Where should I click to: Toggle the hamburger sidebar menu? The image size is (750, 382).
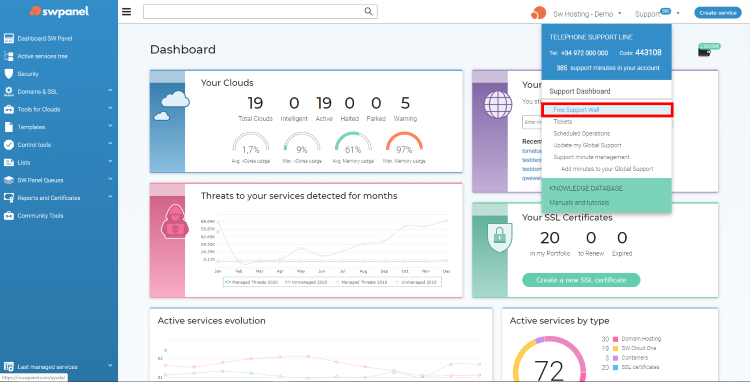(126, 12)
